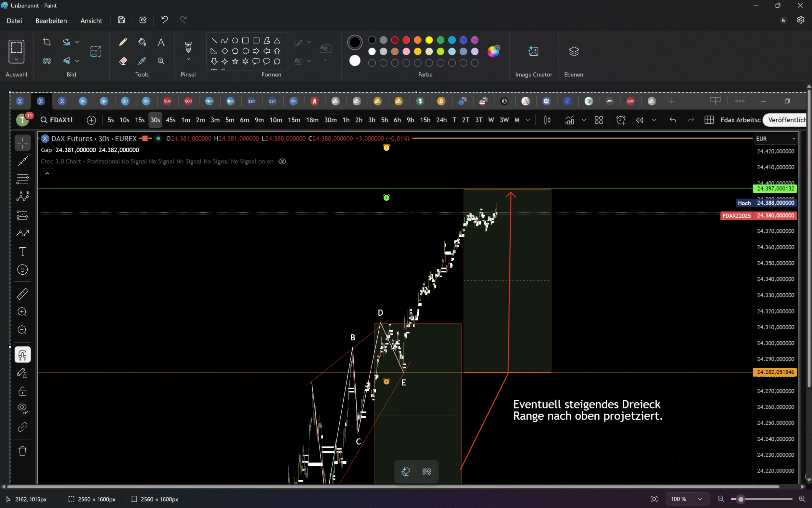Open the Image Creator tool
The width and height of the screenshot is (812, 508).
coord(533,51)
